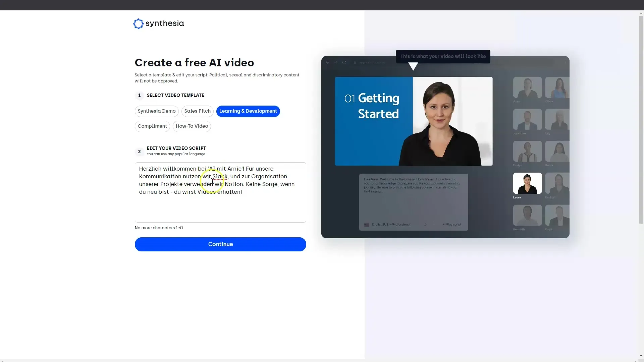Click the refresh/reload icon in preview

click(344, 62)
